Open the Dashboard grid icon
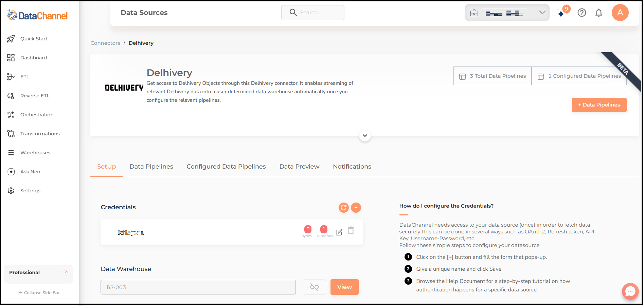Screen dimensions: 644x306 coord(11,58)
